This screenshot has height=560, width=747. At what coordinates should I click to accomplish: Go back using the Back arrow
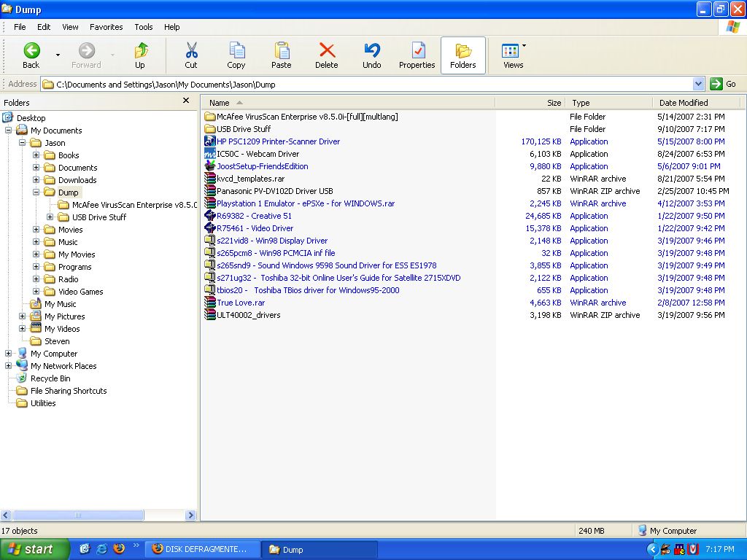coord(31,55)
